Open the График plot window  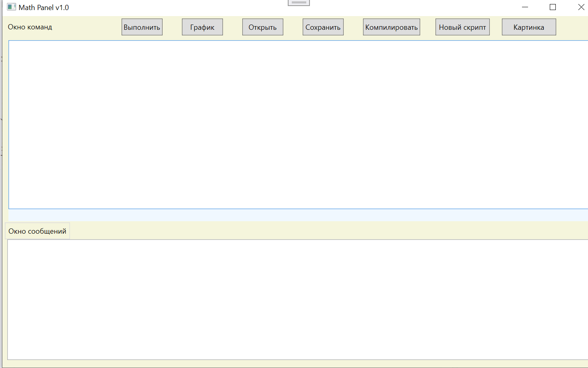202,27
